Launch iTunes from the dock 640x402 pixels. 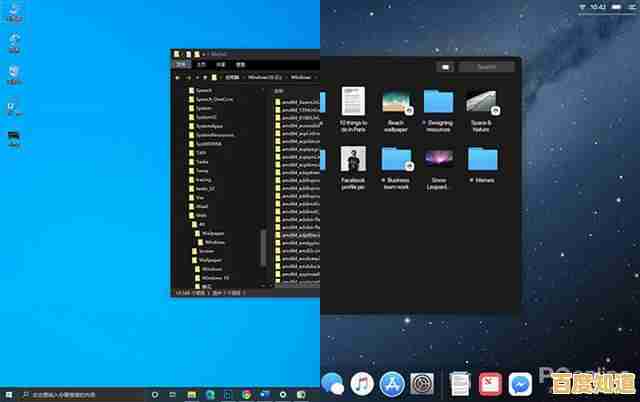point(362,384)
